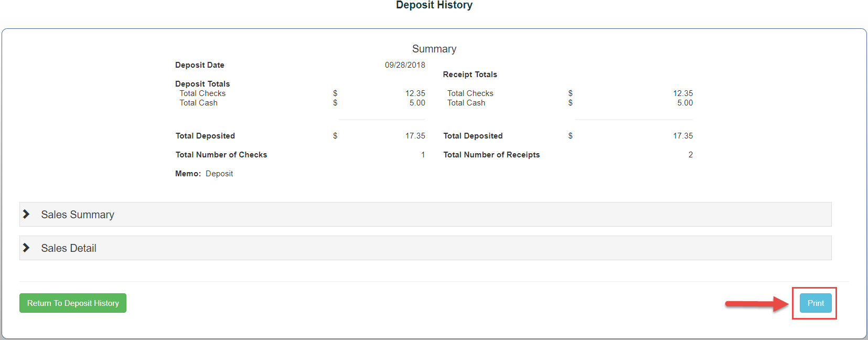Select Total Cash under Deposit Totals
This screenshot has width=868, height=340.
[198, 103]
